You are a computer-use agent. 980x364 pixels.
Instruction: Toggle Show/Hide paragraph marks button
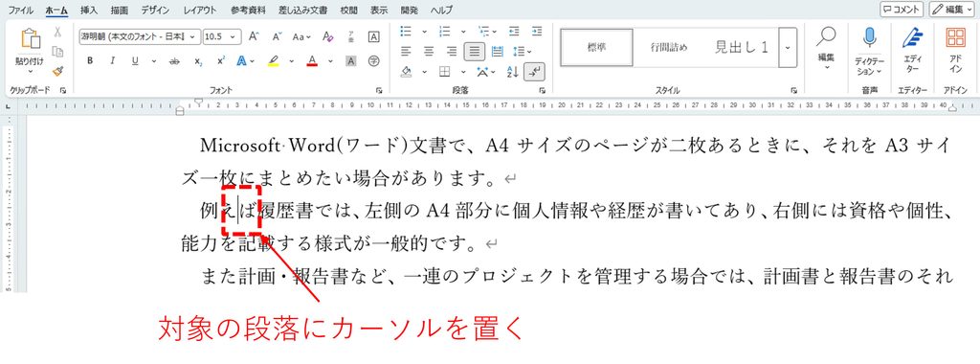(x=534, y=72)
